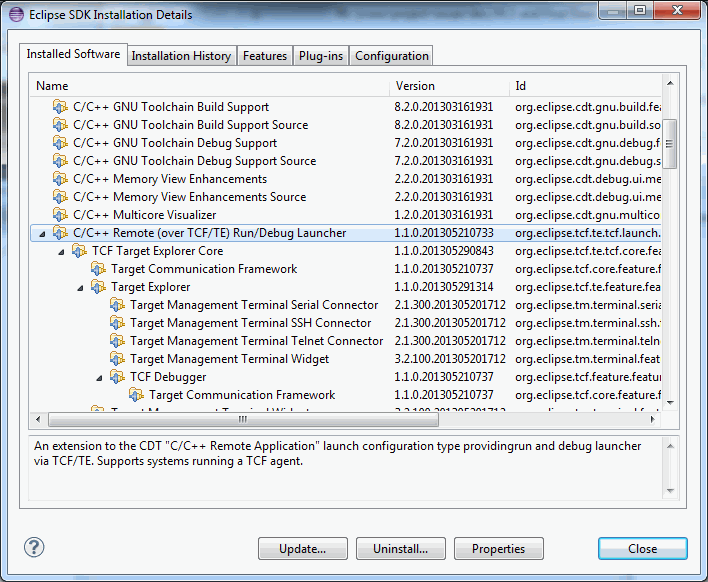Click the id text org.eclipse.cdt.gnu.multico

point(588,215)
